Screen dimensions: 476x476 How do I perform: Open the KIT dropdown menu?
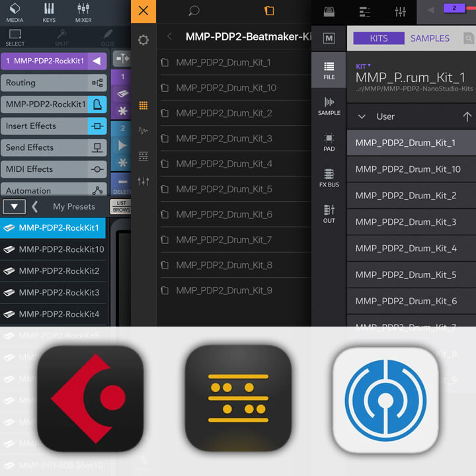tap(363, 66)
